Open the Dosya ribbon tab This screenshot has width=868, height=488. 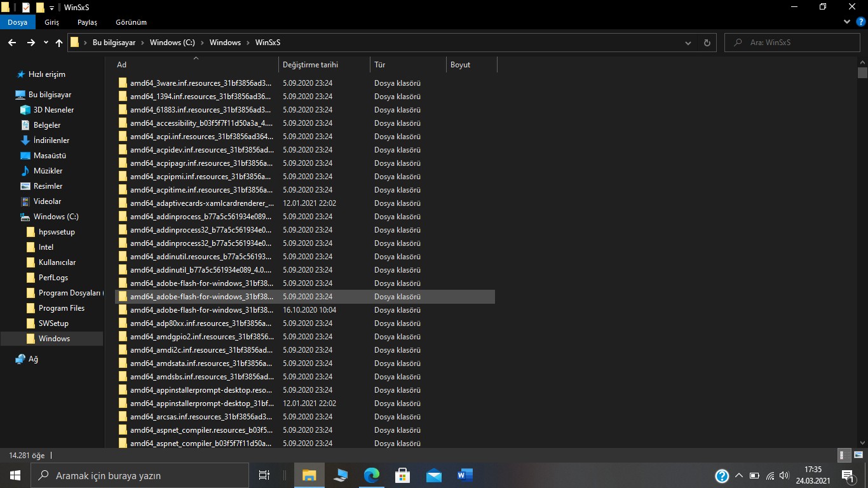17,22
